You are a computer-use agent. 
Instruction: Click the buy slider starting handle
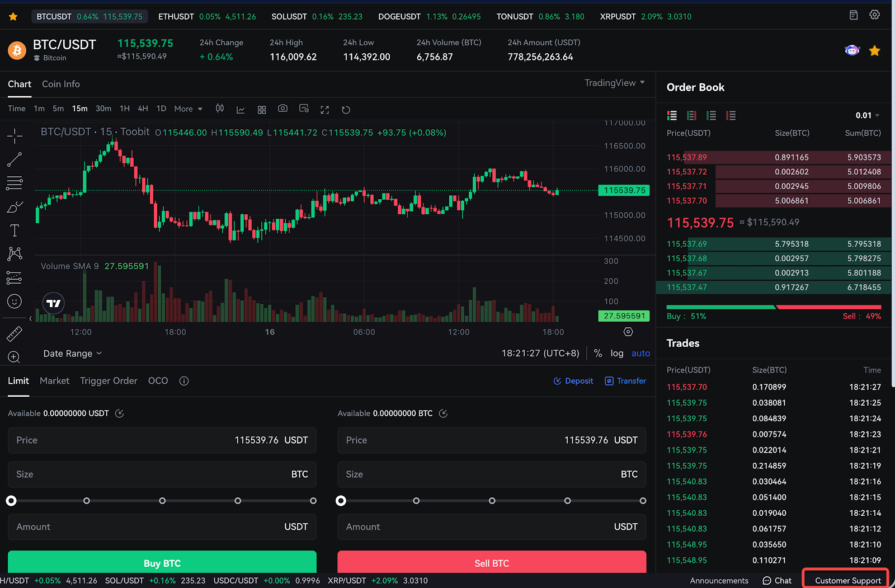pyautogui.click(x=11, y=501)
